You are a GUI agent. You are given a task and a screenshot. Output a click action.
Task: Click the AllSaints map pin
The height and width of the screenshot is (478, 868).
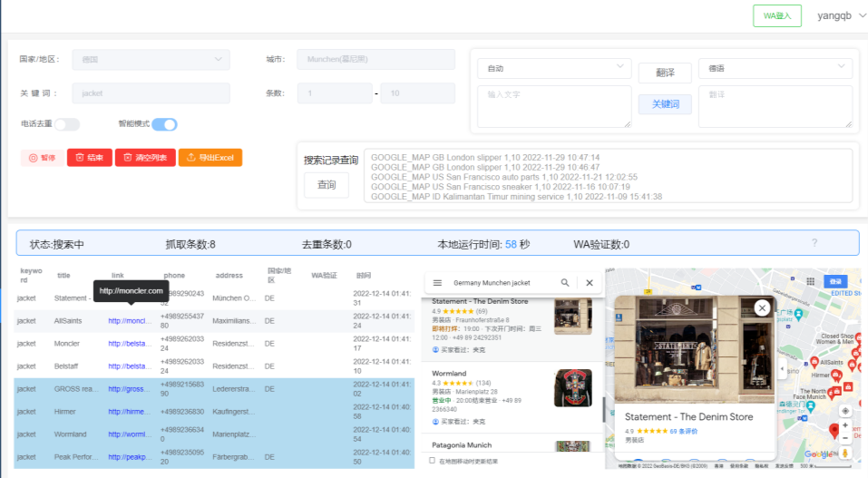(x=814, y=362)
